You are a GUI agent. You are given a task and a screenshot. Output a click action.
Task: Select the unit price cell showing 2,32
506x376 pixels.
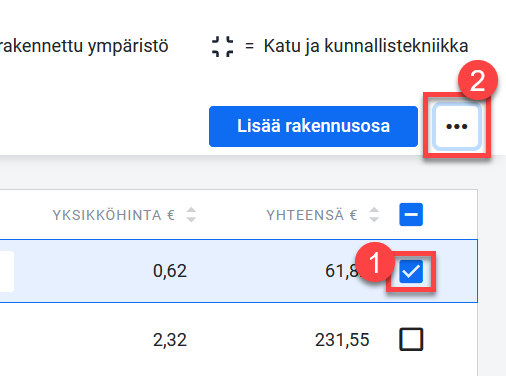pyautogui.click(x=170, y=340)
